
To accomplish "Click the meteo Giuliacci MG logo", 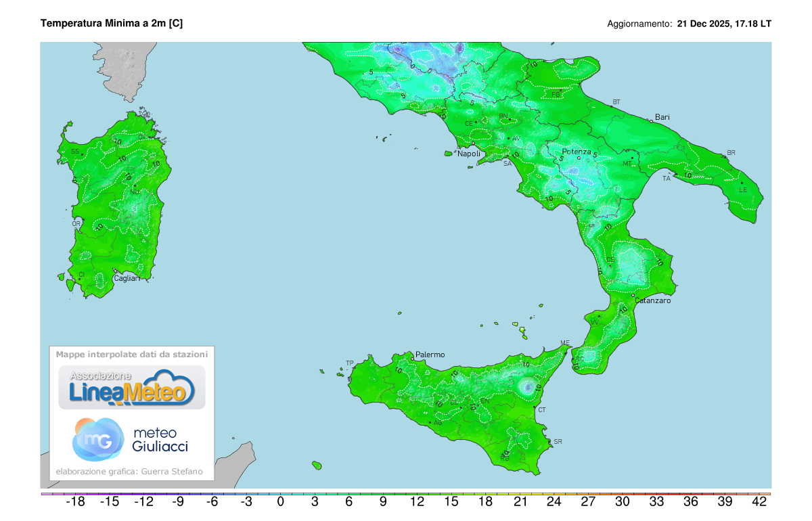I will pyautogui.click(x=99, y=438).
